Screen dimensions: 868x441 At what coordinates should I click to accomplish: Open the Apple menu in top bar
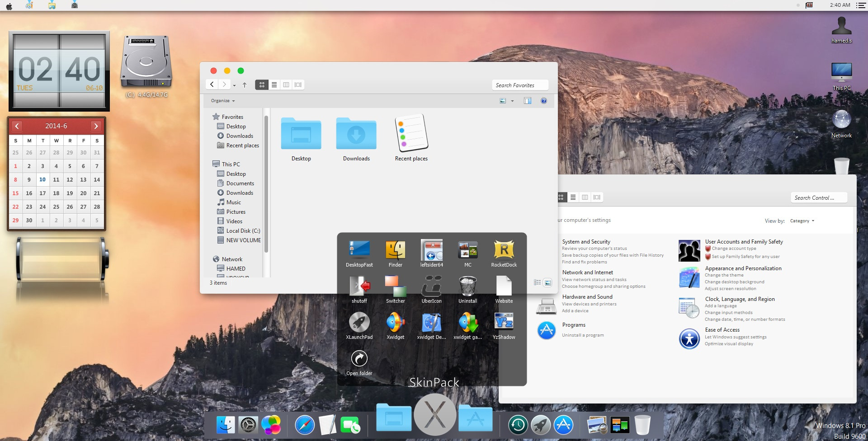[x=9, y=5]
